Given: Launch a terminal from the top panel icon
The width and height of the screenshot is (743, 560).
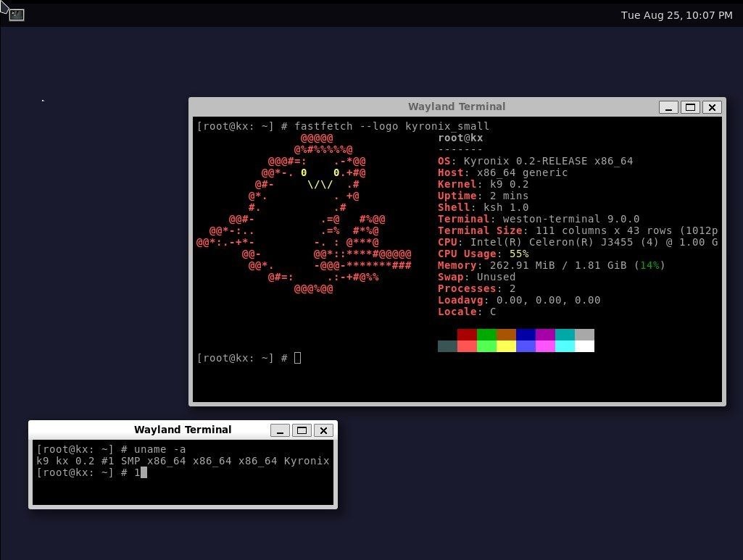Looking at the screenshot, I should 17,14.
